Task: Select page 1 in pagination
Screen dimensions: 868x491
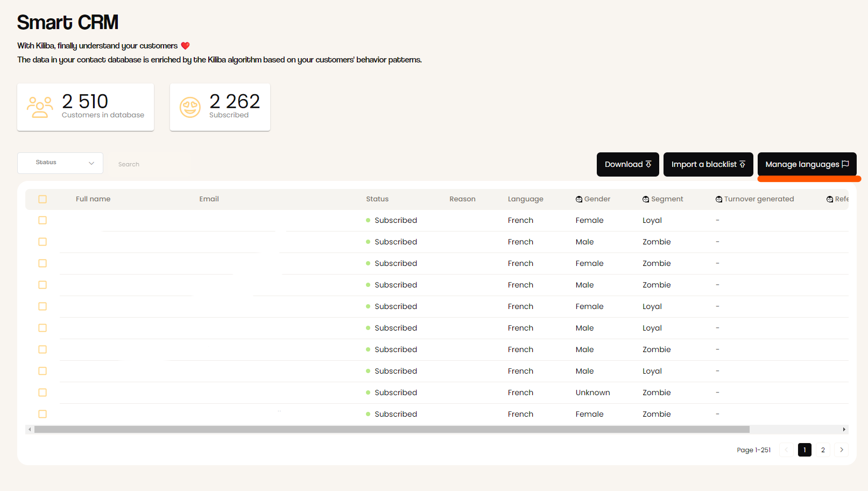Action: pos(805,450)
